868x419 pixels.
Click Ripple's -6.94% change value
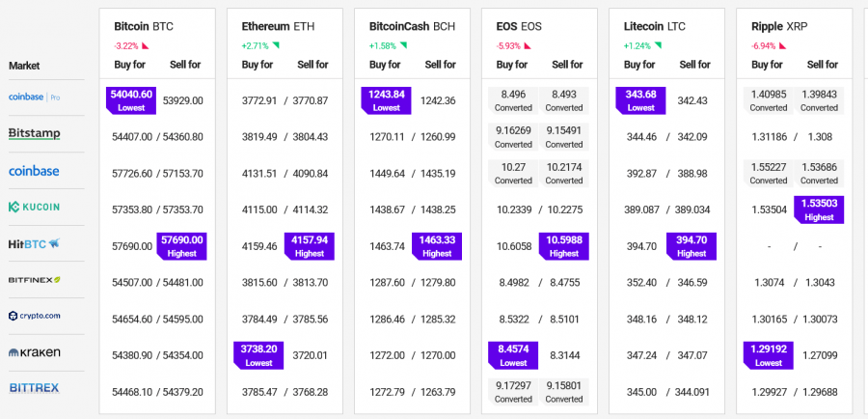click(764, 46)
